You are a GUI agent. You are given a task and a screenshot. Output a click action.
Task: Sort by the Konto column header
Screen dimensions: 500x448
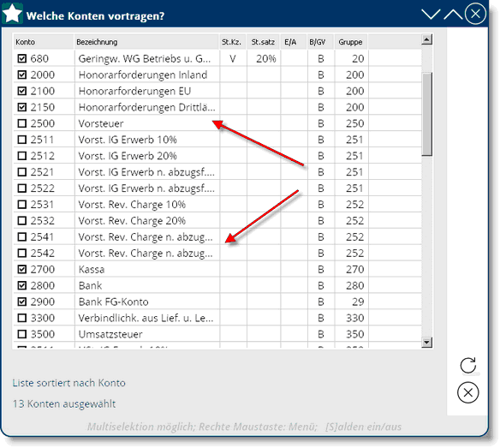(44, 42)
